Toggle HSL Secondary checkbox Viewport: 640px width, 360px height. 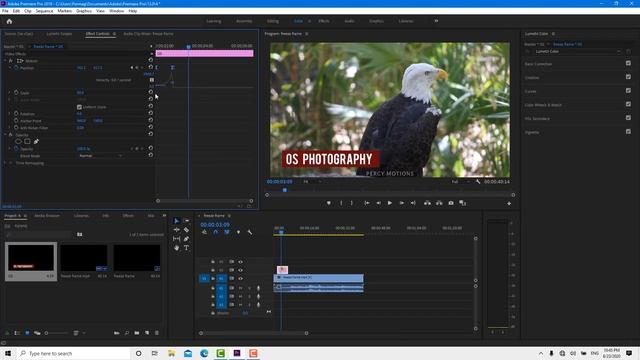pos(628,118)
